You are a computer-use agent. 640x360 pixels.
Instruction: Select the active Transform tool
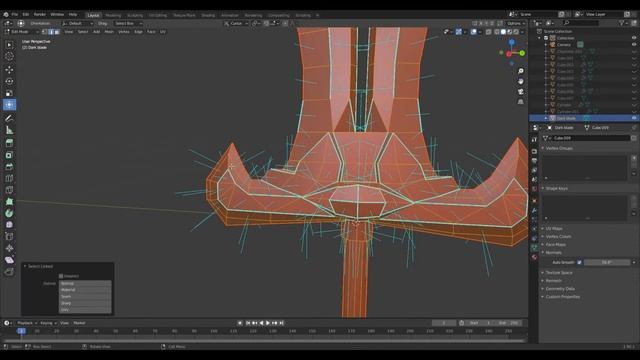[x=9, y=104]
